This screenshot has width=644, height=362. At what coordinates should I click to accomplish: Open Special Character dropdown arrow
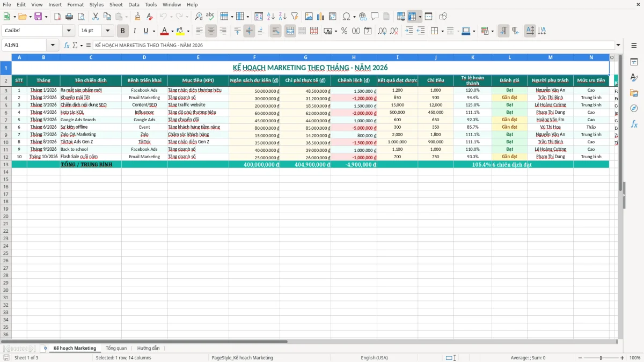[x=353, y=17]
